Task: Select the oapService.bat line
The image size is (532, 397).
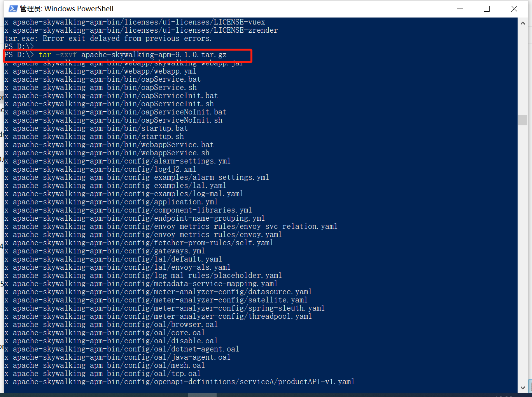Action: (102, 79)
